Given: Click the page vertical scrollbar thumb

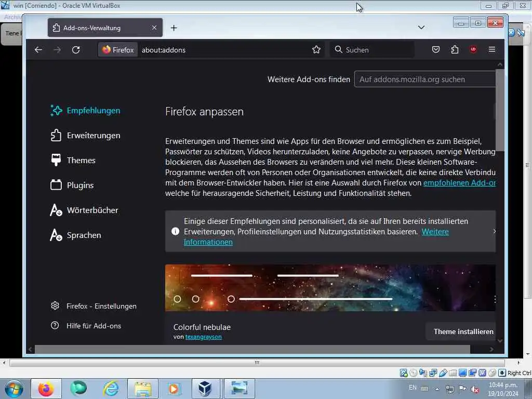Looking at the screenshot, I should click(500, 110).
